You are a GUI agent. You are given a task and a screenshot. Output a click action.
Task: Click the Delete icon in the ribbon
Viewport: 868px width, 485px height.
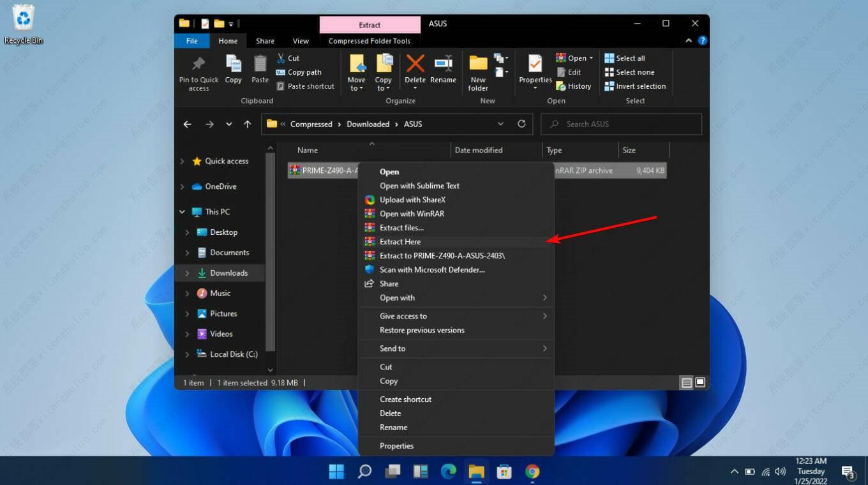415,64
